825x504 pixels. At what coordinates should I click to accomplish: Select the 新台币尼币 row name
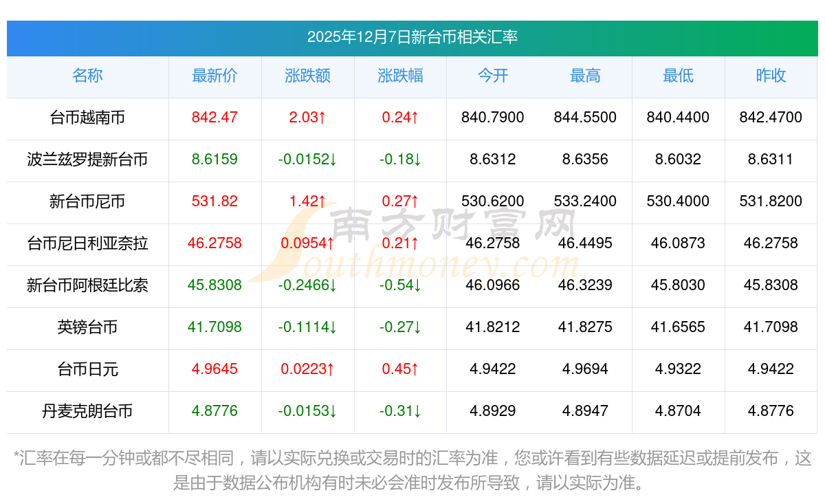pyautogui.click(x=87, y=201)
